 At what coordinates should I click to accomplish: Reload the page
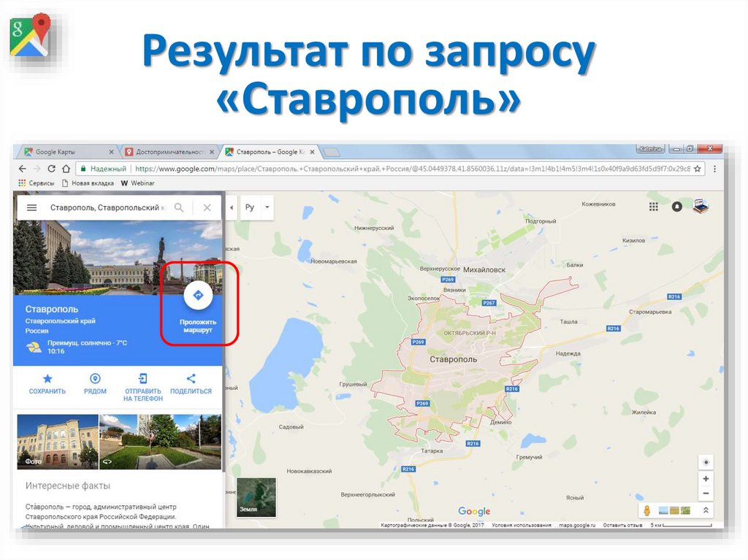click(x=52, y=169)
